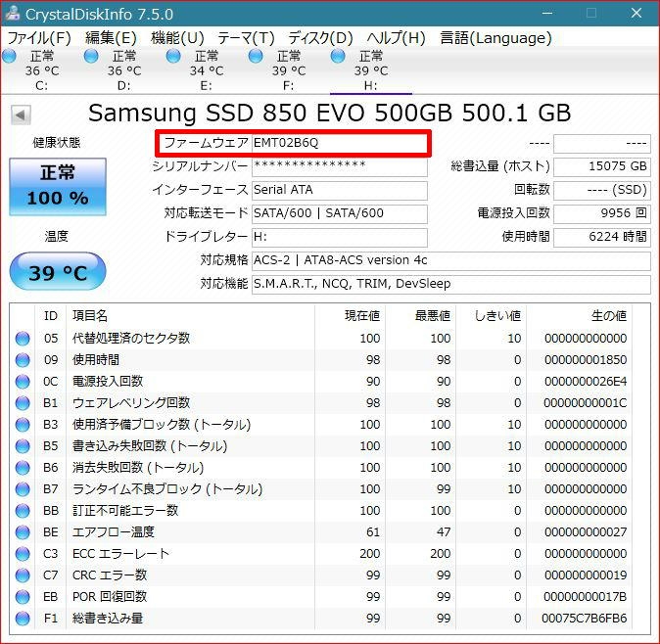Click the 最悪値 column header
Screen dimensions: 660x644
click(433, 315)
